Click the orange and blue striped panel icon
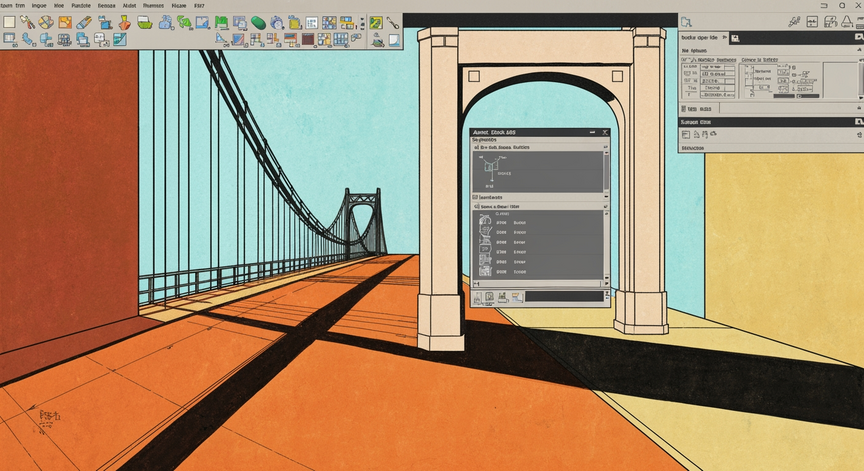 click(290, 39)
